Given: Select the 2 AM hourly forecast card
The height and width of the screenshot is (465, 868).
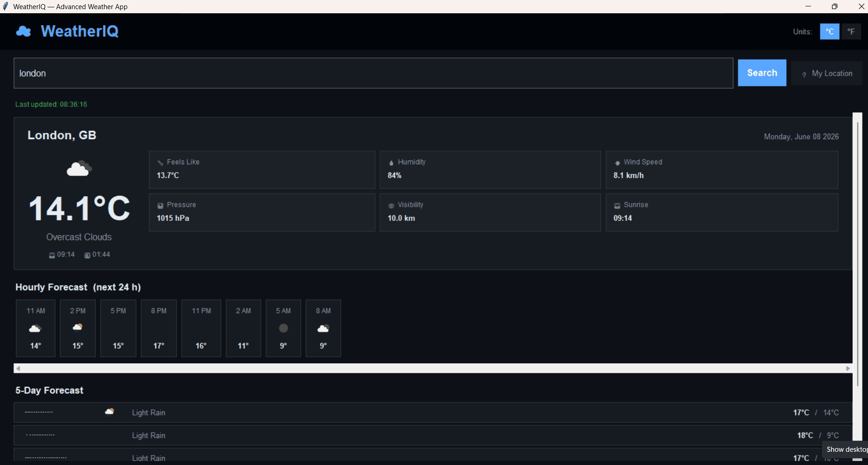Looking at the screenshot, I should [243, 328].
